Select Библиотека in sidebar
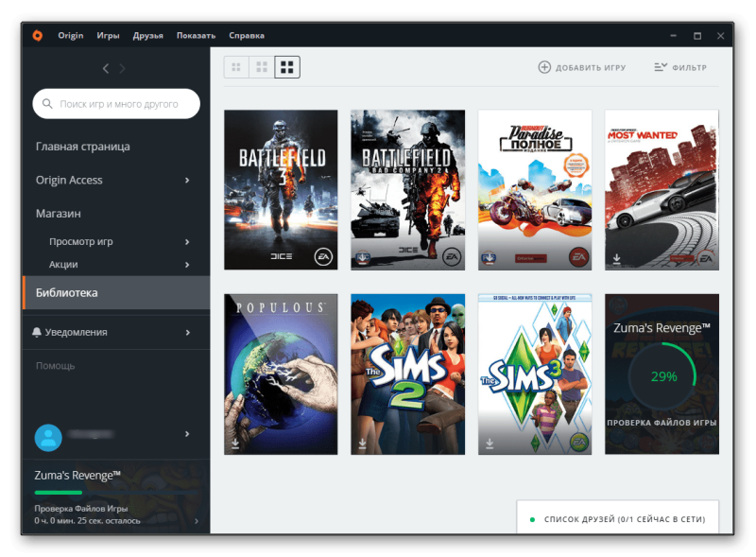This screenshot has height=557, width=756. 116,292
